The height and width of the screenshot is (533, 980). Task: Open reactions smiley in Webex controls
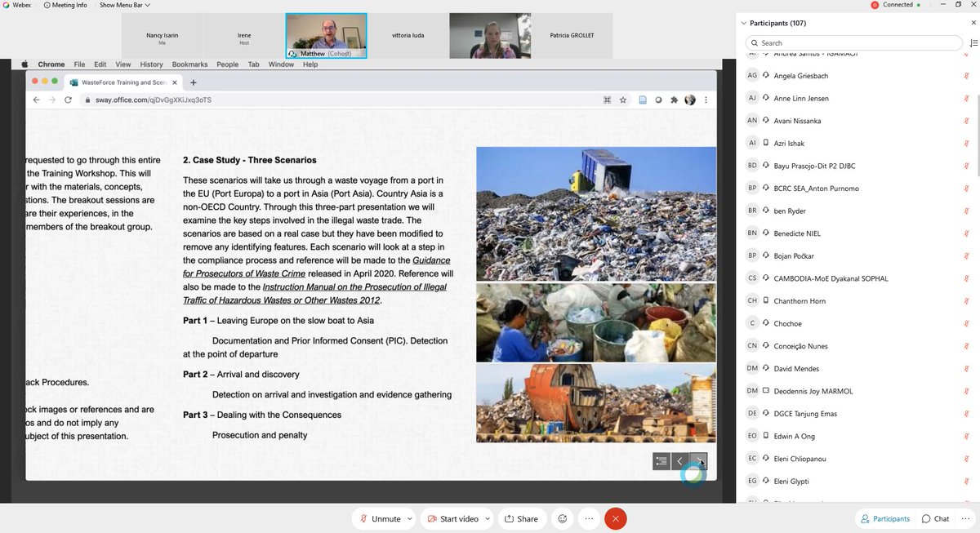[x=563, y=518]
